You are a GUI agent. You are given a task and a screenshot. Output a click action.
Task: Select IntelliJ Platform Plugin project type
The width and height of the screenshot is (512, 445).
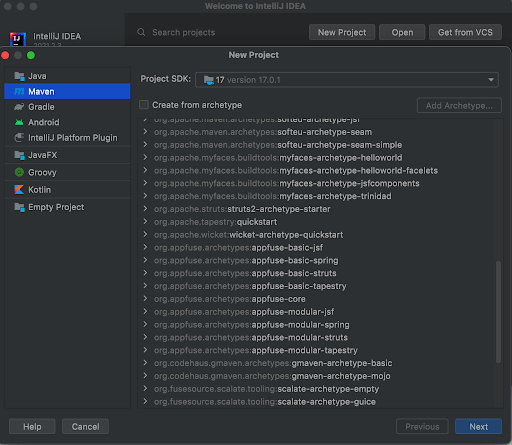pos(67,138)
